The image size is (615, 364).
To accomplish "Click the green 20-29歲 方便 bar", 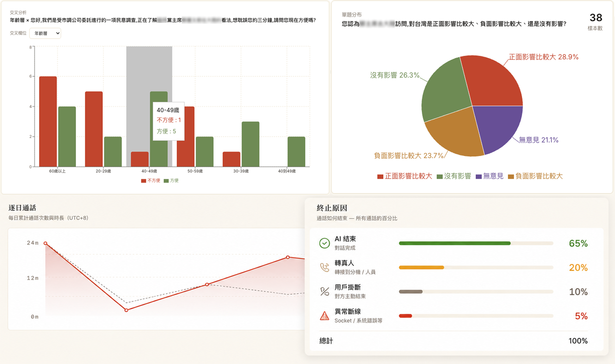I will 113,152.
